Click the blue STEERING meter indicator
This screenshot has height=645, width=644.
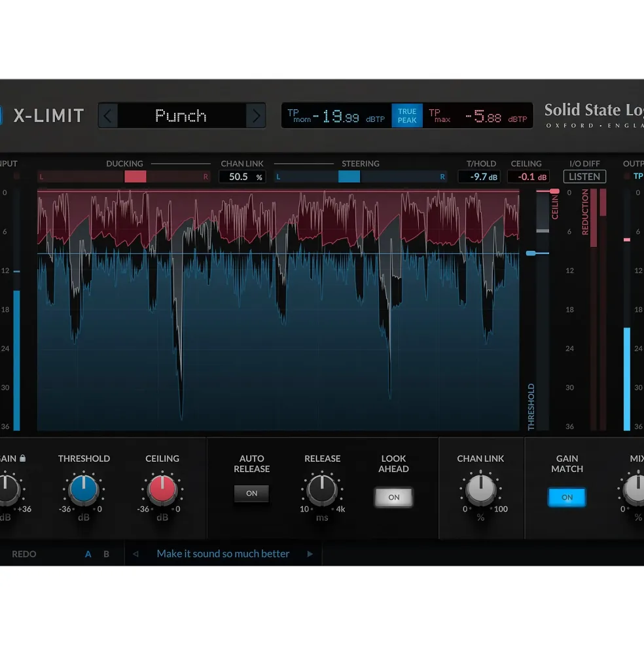349,177
